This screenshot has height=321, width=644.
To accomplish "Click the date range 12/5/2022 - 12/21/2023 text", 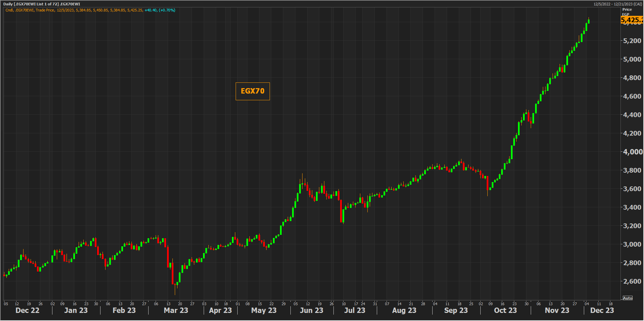I will coord(617,4).
